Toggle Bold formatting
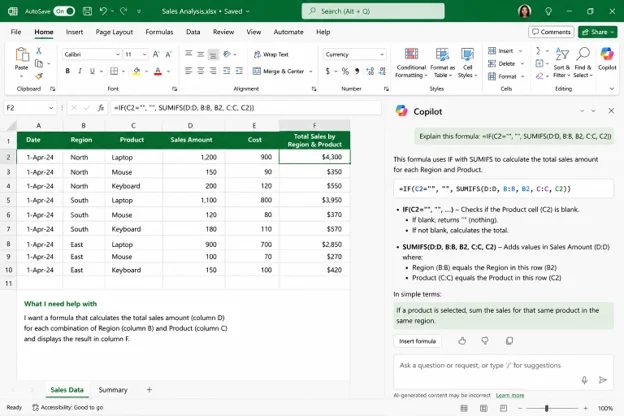The height and width of the screenshot is (416, 624). click(x=68, y=71)
